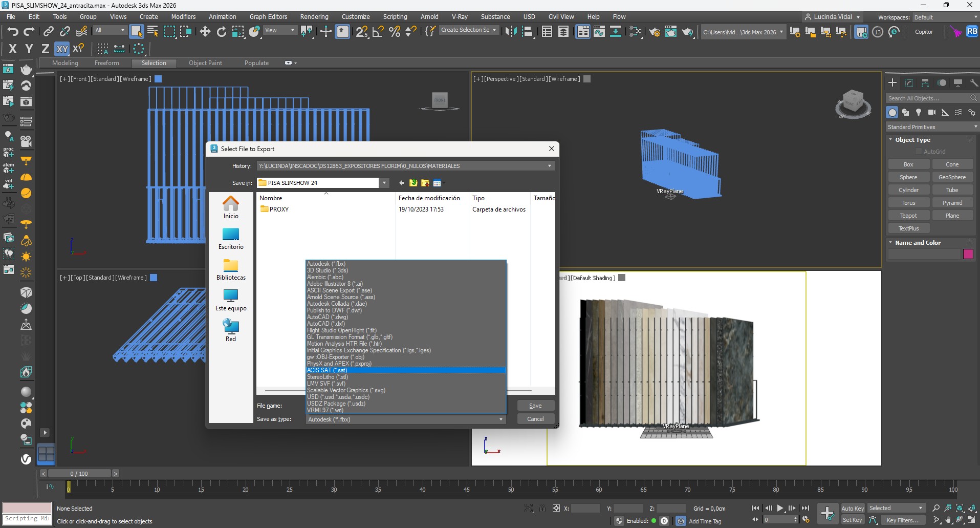The height and width of the screenshot is (528, 980).
Task: Select the Select and Link tool
Action: click(49, 32)
